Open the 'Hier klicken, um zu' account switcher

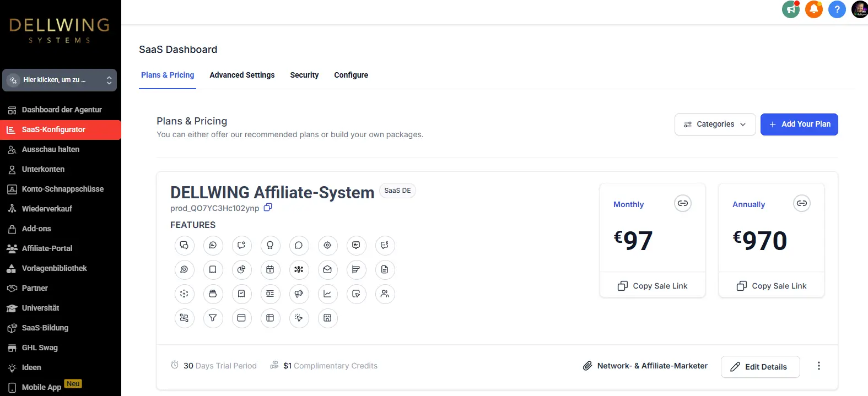[60, 80]
